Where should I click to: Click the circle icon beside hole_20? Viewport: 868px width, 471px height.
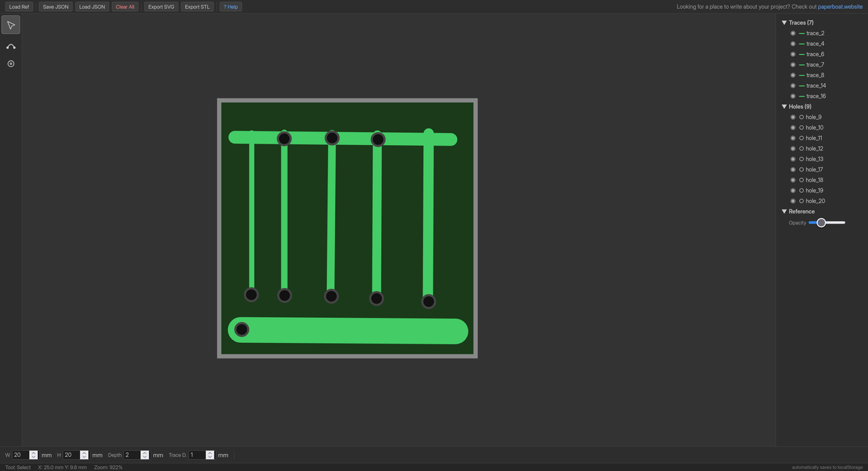pos(802,201)
